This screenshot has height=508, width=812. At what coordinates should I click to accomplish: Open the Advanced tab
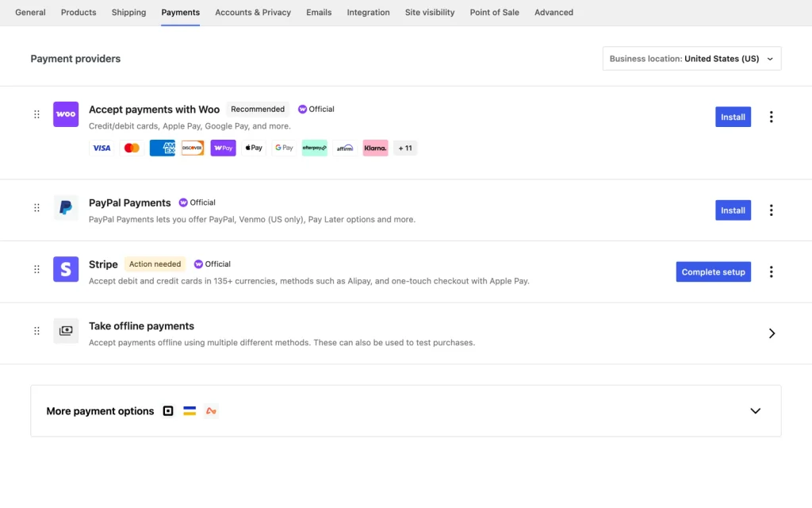[553, 13]
